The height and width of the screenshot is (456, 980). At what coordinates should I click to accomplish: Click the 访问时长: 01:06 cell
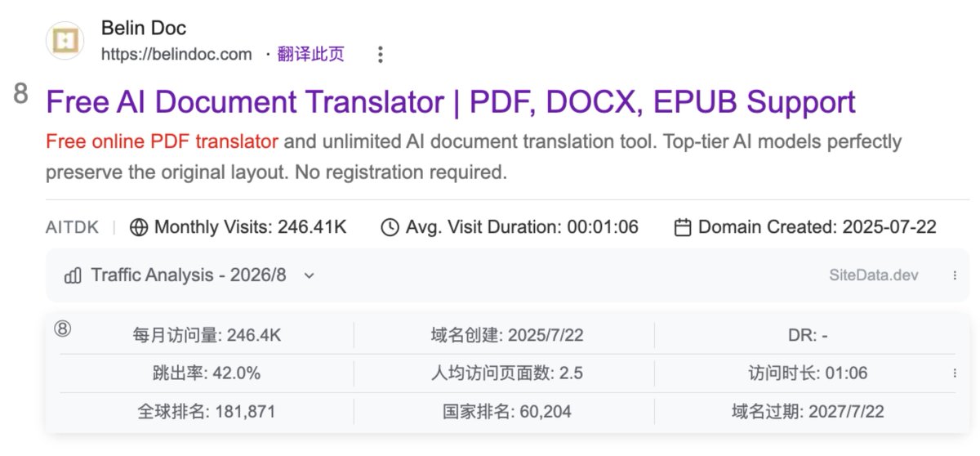(x=808, y=373)
